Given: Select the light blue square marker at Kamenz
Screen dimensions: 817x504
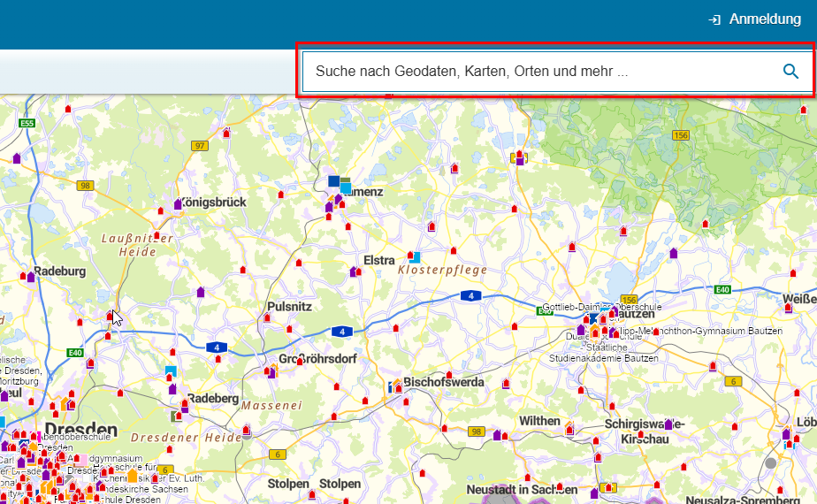Looking at the screenshot, I should point(346,187).
